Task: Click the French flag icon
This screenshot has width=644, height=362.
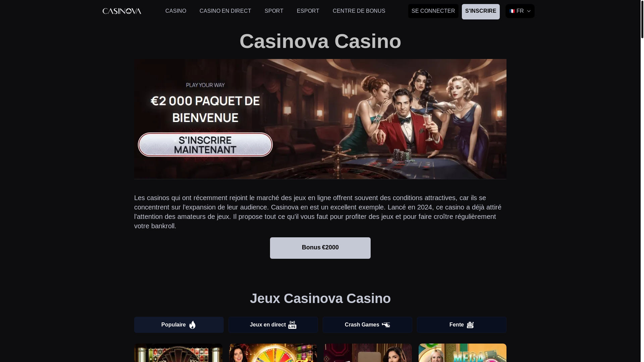Action: coord(512,11)
